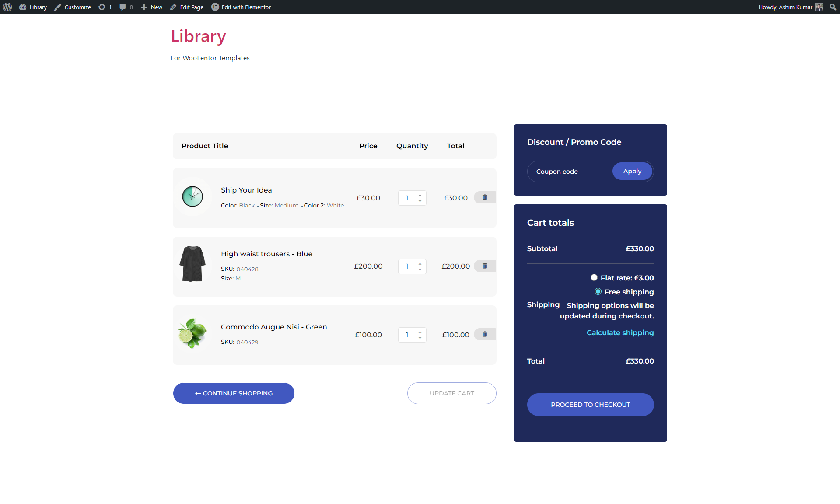Viewport: 840px width, 504px height.
Task: Select the Flat rate shipping option
Action: point(594,277)
